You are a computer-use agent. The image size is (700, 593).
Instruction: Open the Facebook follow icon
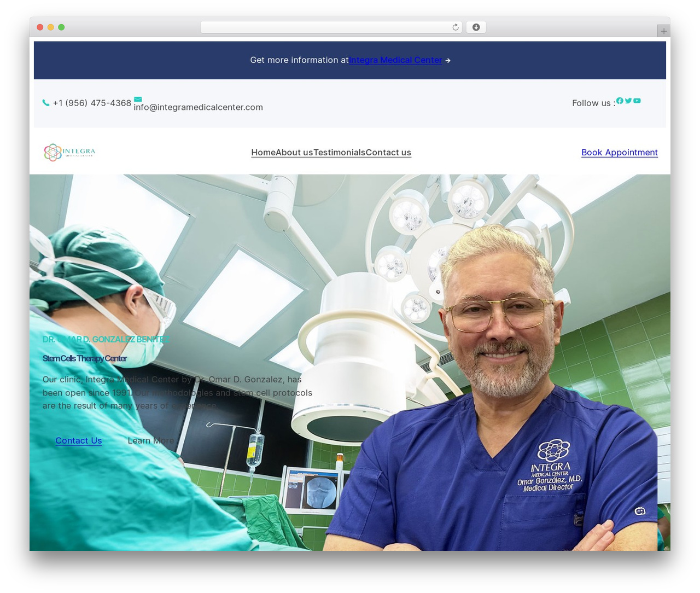click(x=620, y=101)
